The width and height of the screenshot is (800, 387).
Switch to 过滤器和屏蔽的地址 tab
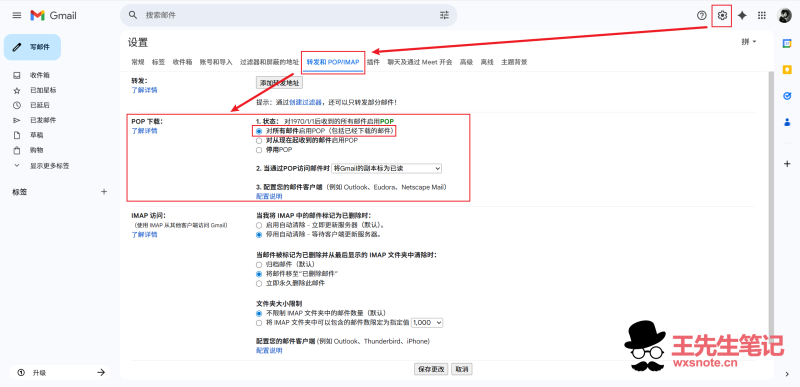coord(269,62)
